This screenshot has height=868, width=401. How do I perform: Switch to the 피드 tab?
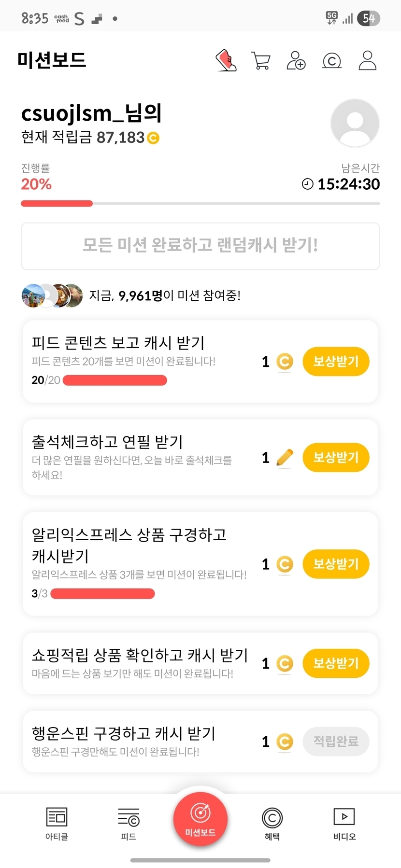[x=129, y=824]
